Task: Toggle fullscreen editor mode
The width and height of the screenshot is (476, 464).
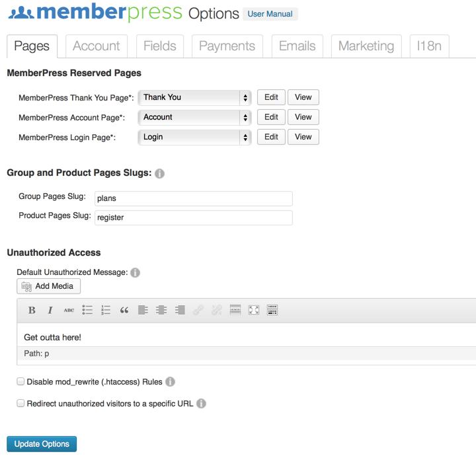Action: [x=254, y=310]
